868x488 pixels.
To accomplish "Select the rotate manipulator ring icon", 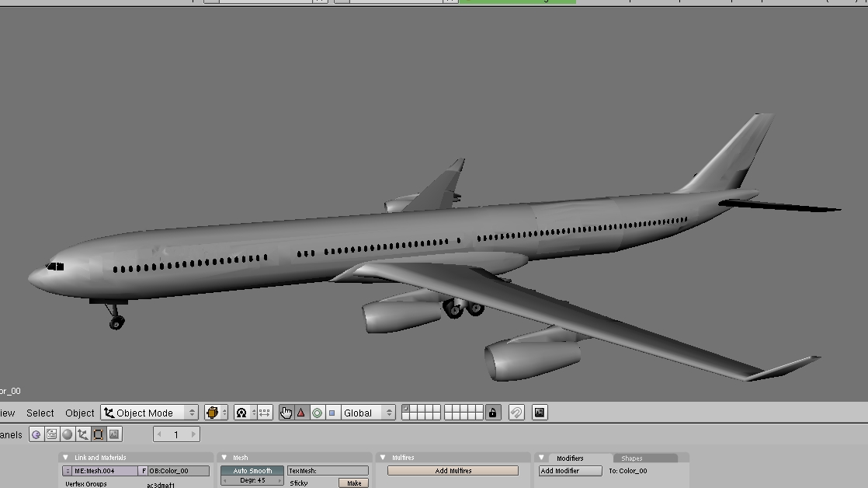I will pos(317,413).
